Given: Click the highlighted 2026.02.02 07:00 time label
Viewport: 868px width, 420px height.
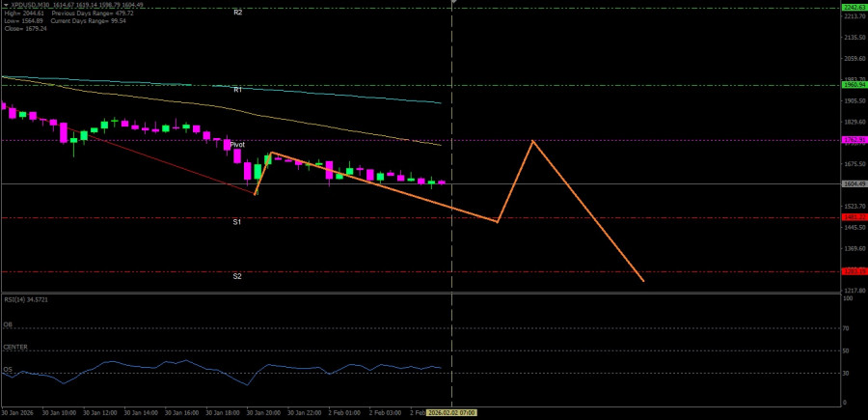Looking at the screenshot, I should 452,412.
